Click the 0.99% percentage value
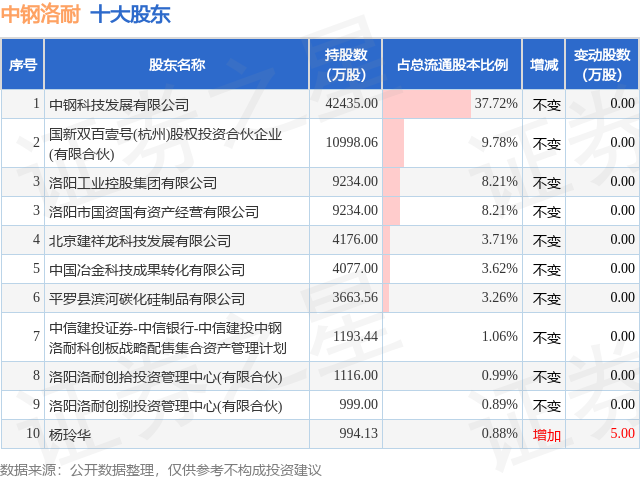 point(500,375)
